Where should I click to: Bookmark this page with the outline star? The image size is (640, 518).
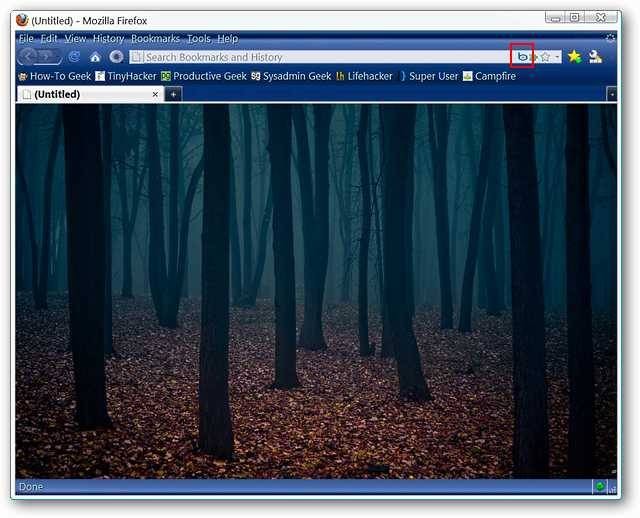pyautogui.click(x=545, y=57)
